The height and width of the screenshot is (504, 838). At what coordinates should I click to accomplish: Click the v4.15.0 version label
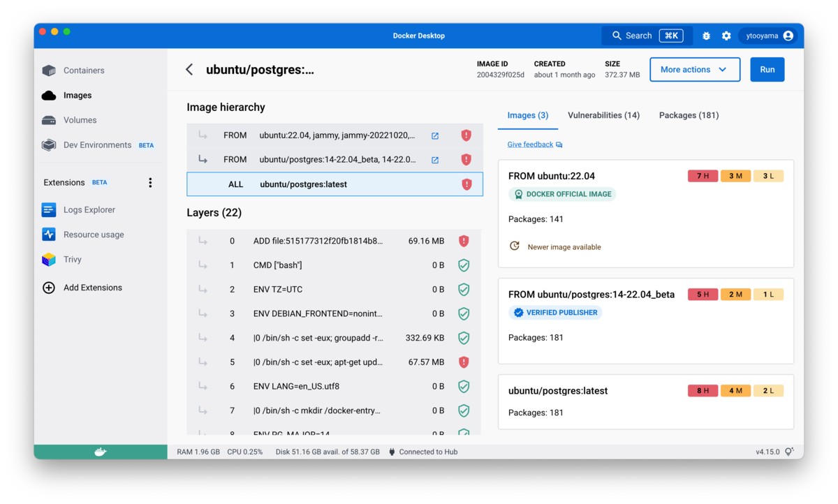pyautogui.click(x=767, y=452)
